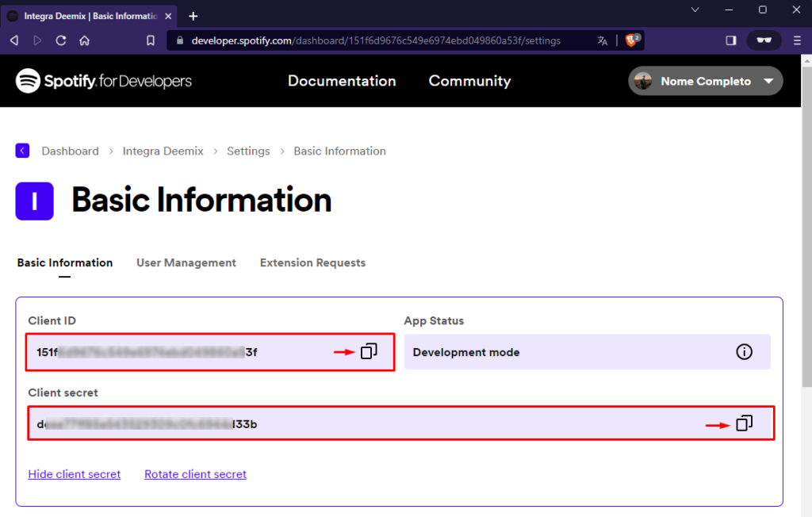Maximize the browser window

point(762,10)
